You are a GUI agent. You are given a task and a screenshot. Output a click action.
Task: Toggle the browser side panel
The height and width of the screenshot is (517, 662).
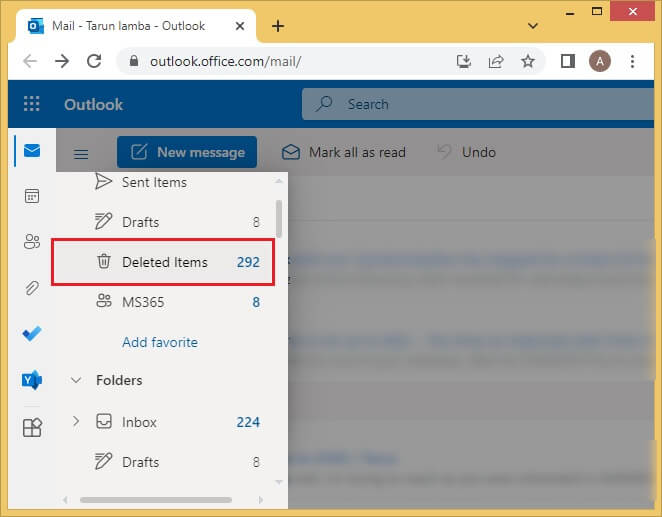pos(568,61)
